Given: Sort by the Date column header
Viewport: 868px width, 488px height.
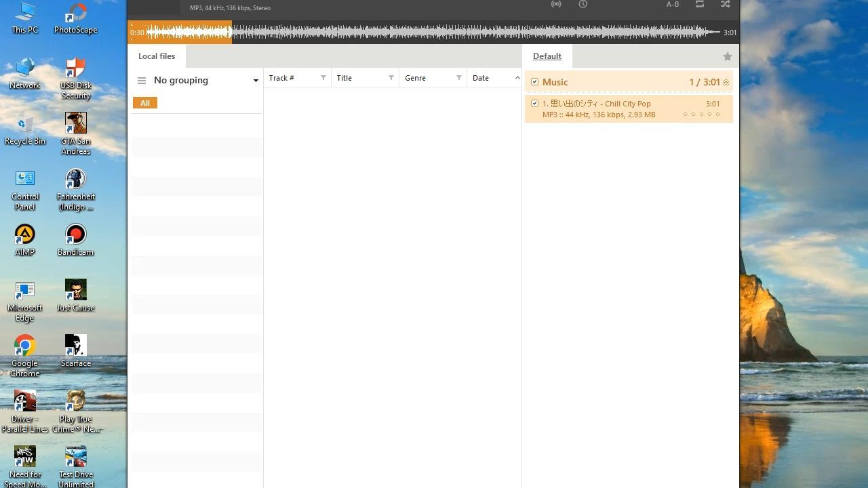Looking at the screenshot, I should point(488,78).
